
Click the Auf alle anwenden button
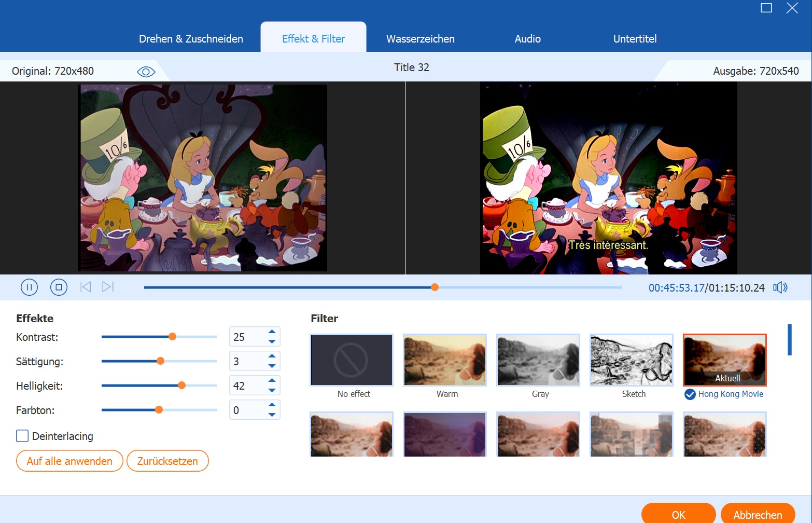pyautogui.click(x=69, y=461)
